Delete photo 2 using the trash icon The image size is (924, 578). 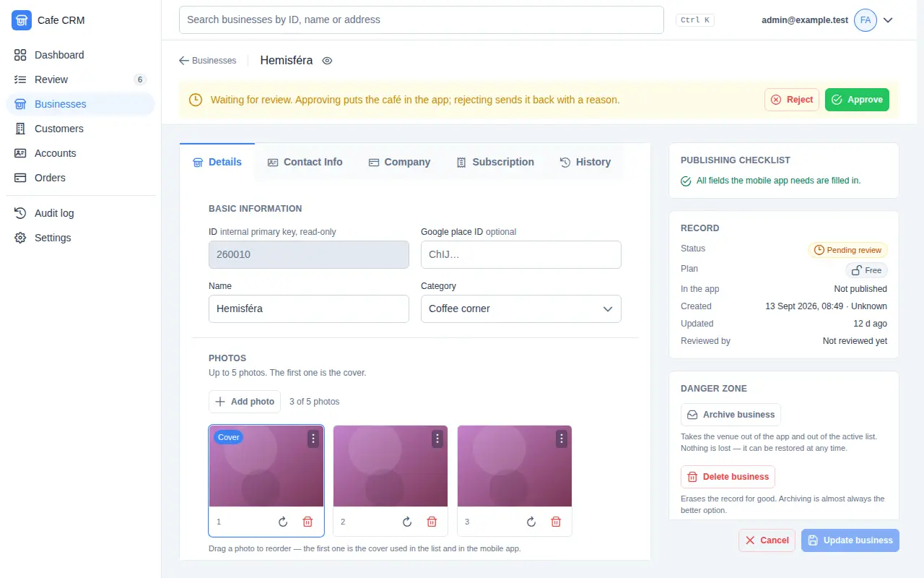(x=432, y=522)
